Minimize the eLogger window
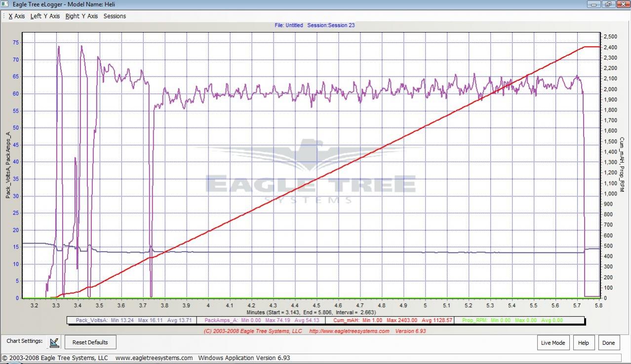Viewport: 631px width, 364px height. pyautogui.click(x=594, y=4)
